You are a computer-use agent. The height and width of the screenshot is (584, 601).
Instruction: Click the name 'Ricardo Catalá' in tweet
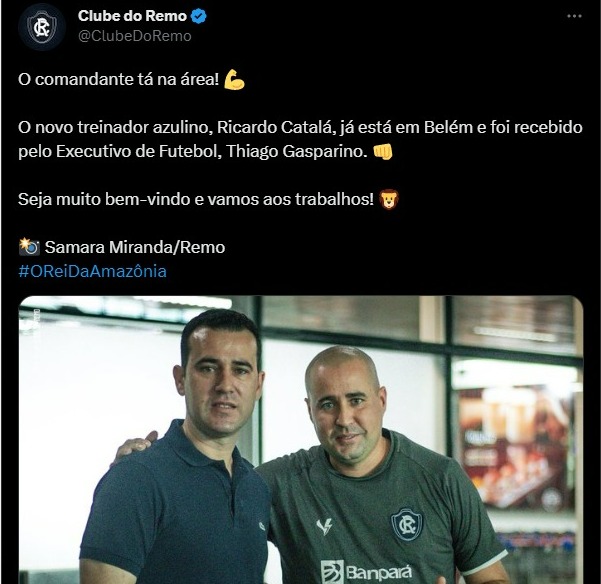pos(274,127)
